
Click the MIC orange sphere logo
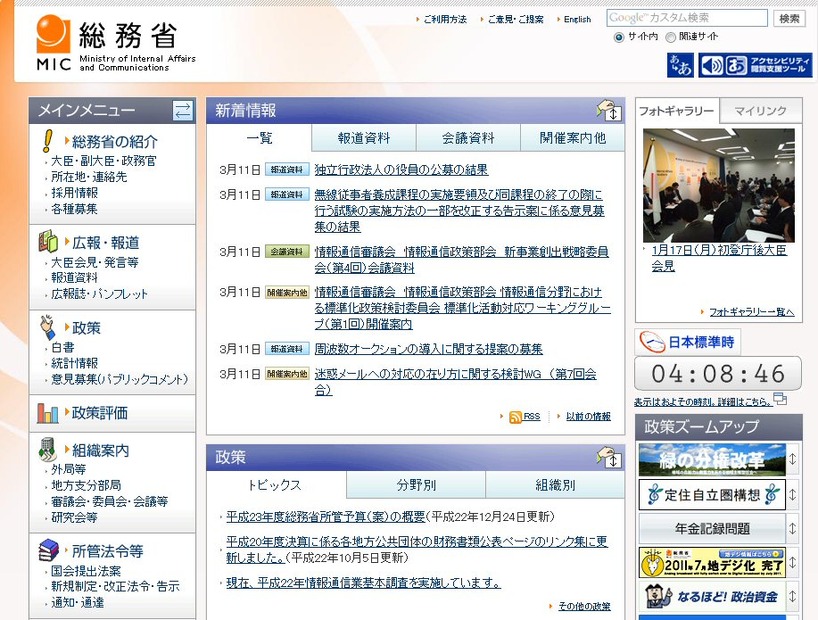53,33
